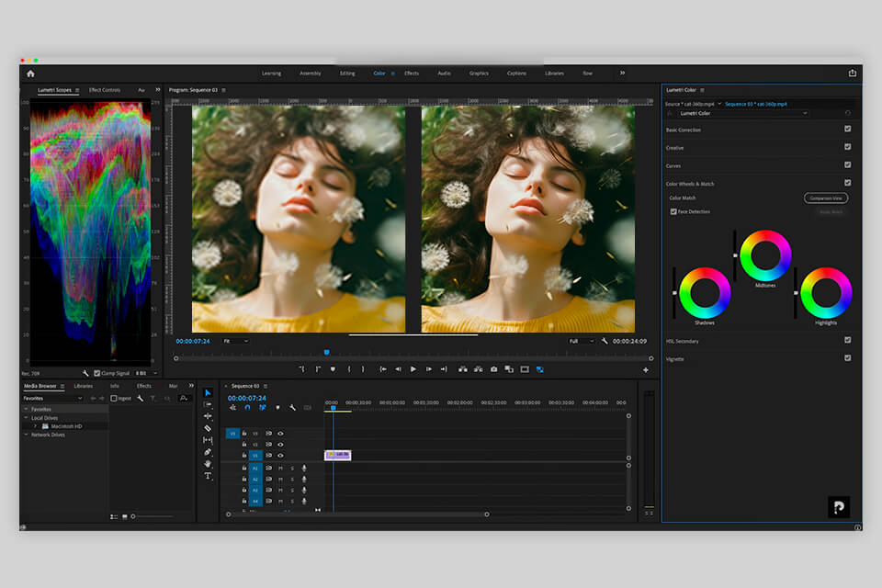Toggle the Clamp Signal checkbox

pyautogui.click(x=97, y=373)
